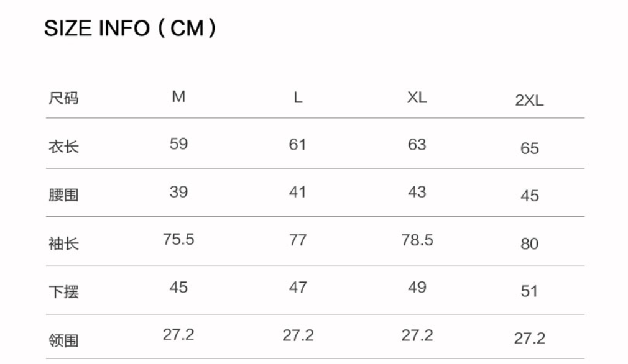Select the XL size column header
Screen dimensions: 628x364
[x=417, y=98]
